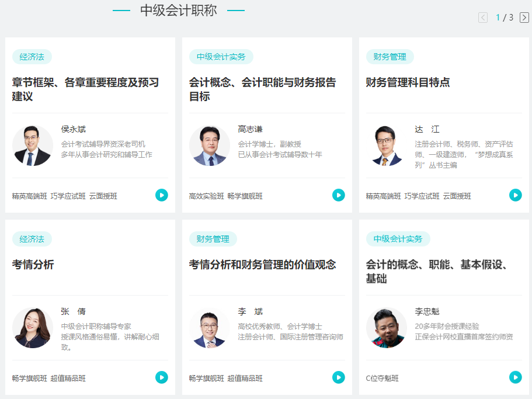Image resolution: width=532 pixels, height=399 pixels.
Task: Play the 财务管理科目特点 course video
Action: pos(516,195)
